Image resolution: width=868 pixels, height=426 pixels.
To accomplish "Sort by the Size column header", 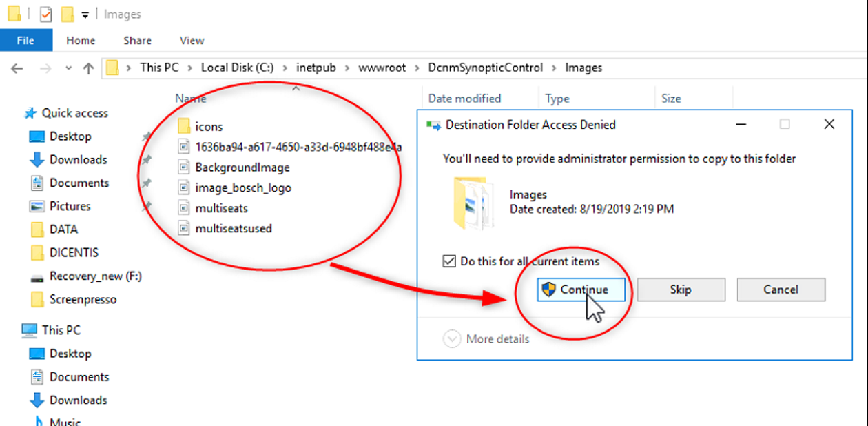I will [671, 99].
